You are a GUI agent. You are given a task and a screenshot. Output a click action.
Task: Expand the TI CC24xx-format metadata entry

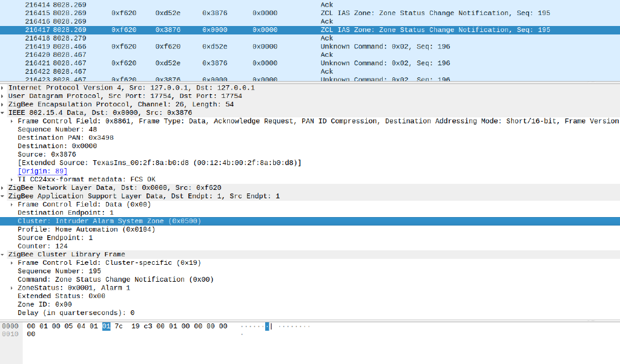[12, 179]
